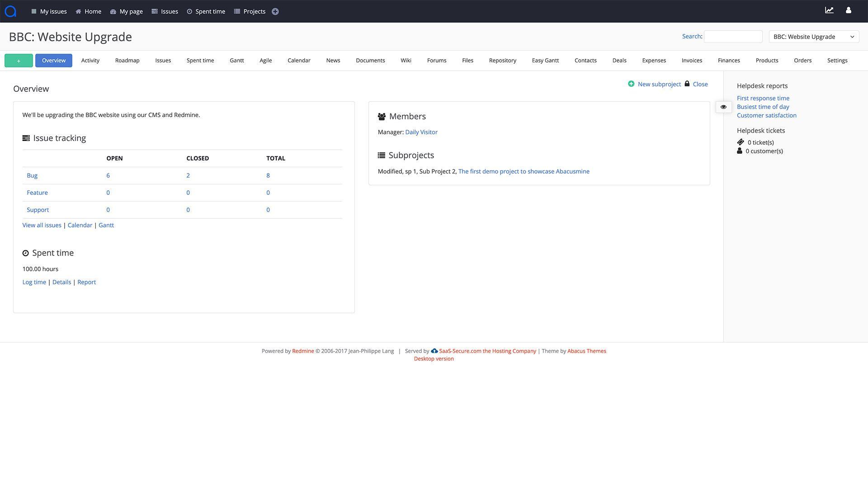Click the Issue tracking list icon
Image resolution: width=868 pixels, height=488 pixels.
coord(26,138)
